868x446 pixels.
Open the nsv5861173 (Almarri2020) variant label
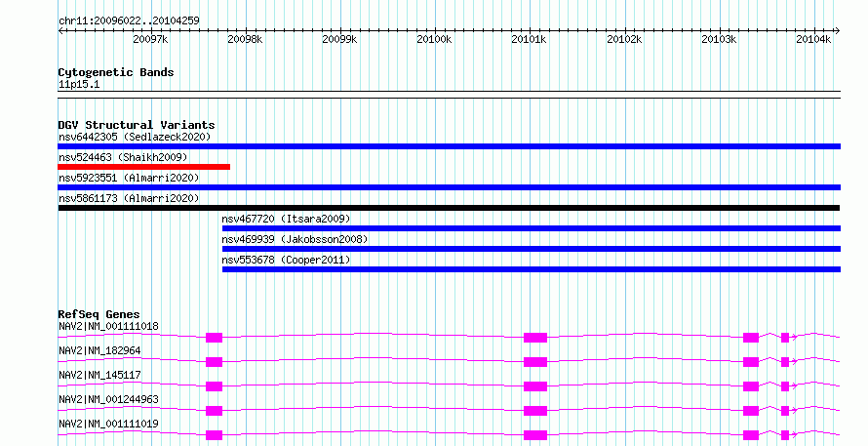(x=129, y=198)
